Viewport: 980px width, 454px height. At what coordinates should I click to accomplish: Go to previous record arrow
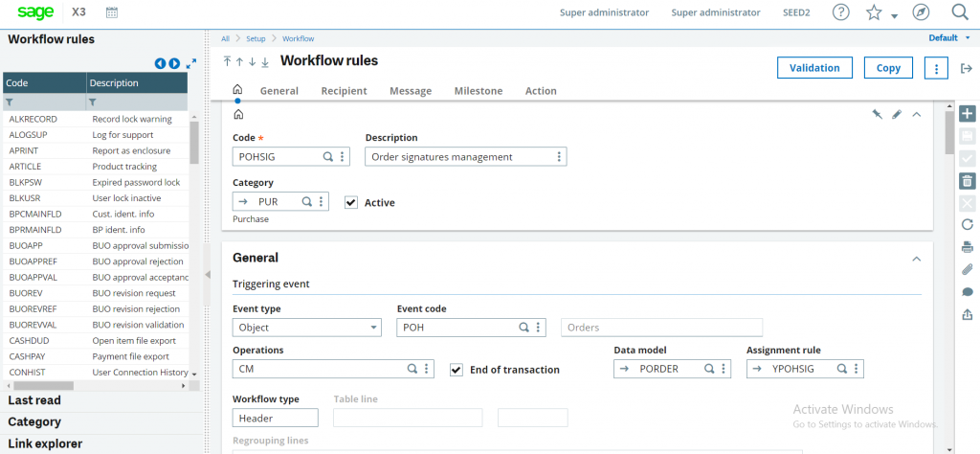tap(239, 62)
